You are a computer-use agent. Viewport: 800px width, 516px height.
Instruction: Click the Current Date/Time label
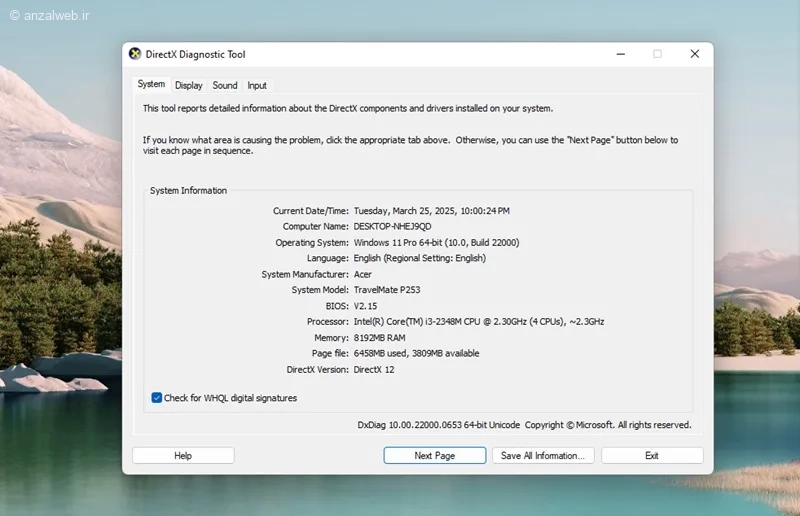coord(311,211)
